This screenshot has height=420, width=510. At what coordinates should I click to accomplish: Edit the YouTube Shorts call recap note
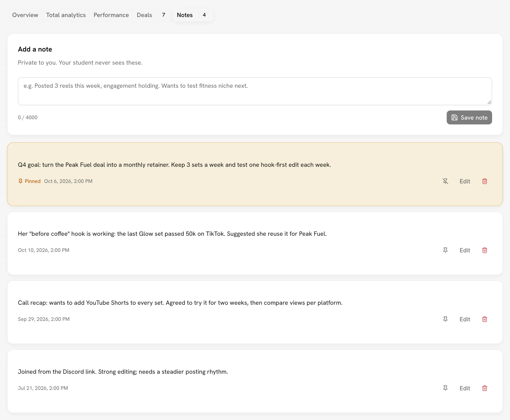click(x=465, y=319)
